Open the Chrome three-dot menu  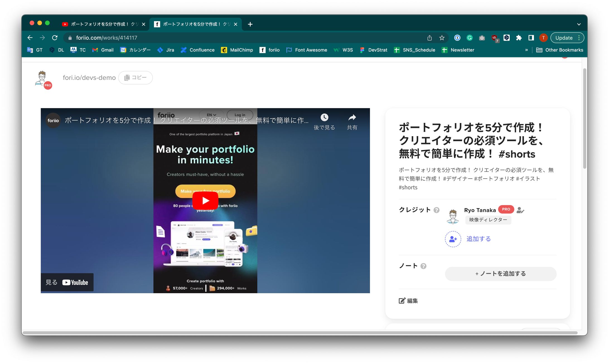coord(579,38)
